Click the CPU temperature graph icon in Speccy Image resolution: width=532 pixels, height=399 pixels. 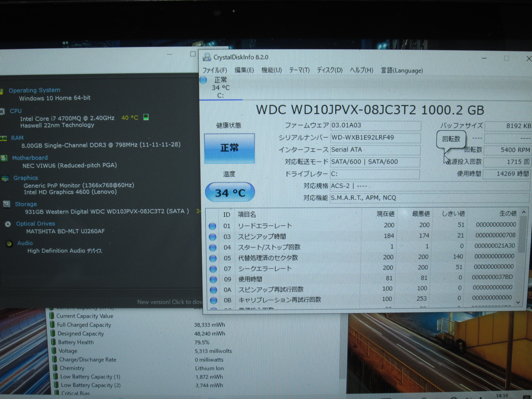(146, 117)
